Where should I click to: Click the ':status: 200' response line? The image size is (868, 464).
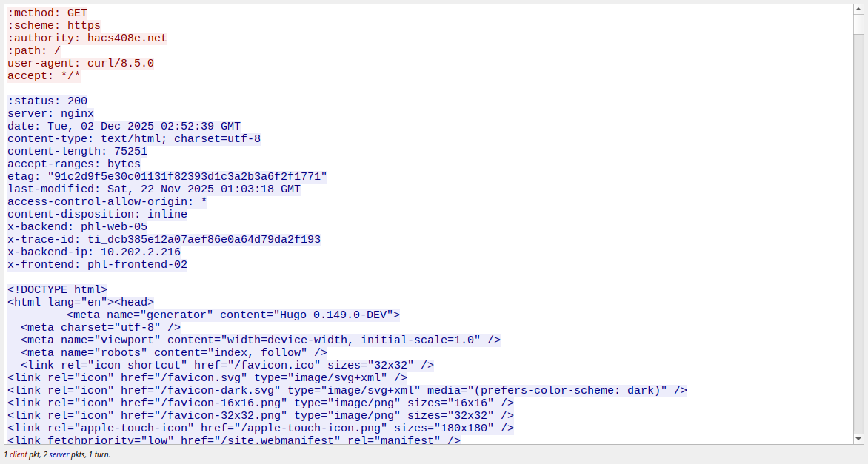pos(47,101)
